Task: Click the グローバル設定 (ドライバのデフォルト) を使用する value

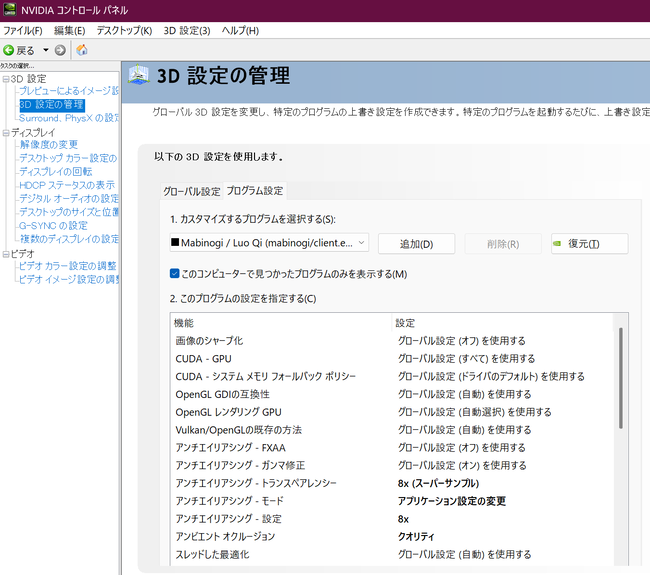Action: click(x=491, y=376)
